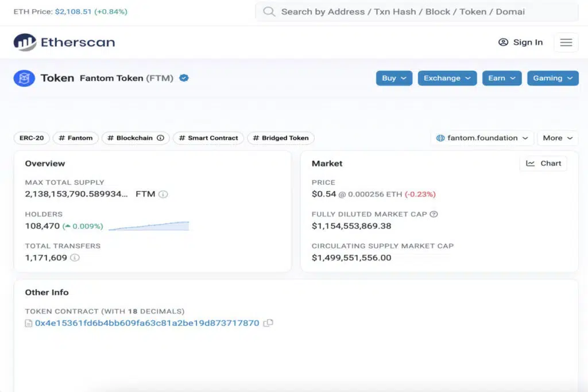Expand the Earn dropdown
Viewport: 588px width, 392px height.
(x=502, y=78)
